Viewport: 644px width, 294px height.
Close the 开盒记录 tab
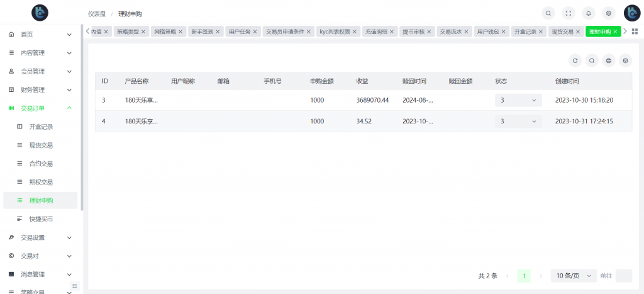[540, 31]
